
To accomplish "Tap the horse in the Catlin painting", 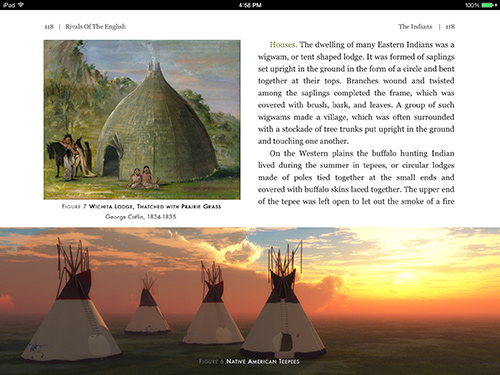I will click(56, 158).
